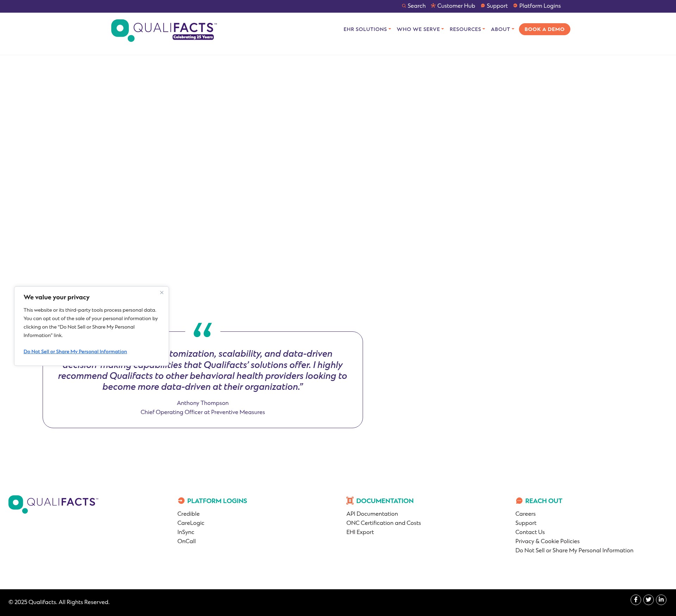
Task: Click the PLATFORM LOGINS footer heading
Action: 217,501
